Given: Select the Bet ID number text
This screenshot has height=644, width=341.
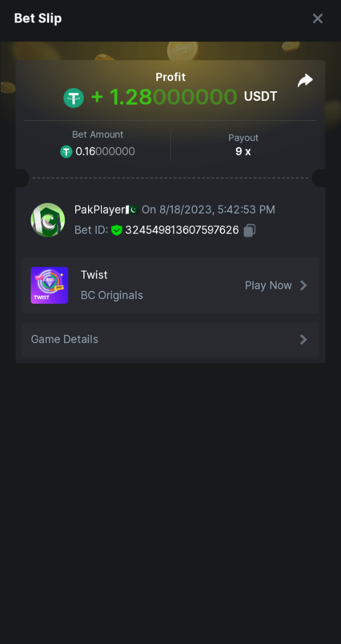Looking at the screenshot, I should point(182,230).
